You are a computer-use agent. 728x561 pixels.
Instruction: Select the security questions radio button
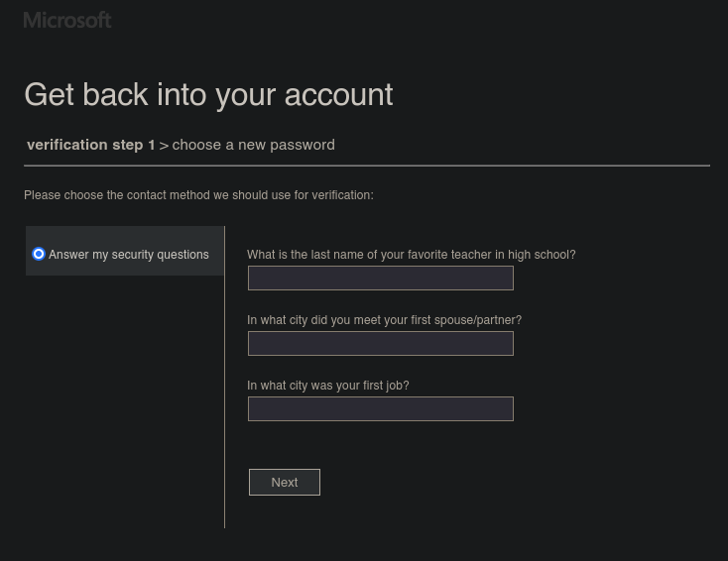[x=39, y=254]
